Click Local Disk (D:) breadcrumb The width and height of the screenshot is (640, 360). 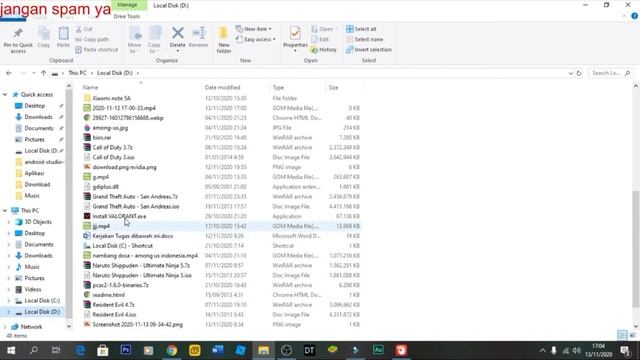[115, 73]
